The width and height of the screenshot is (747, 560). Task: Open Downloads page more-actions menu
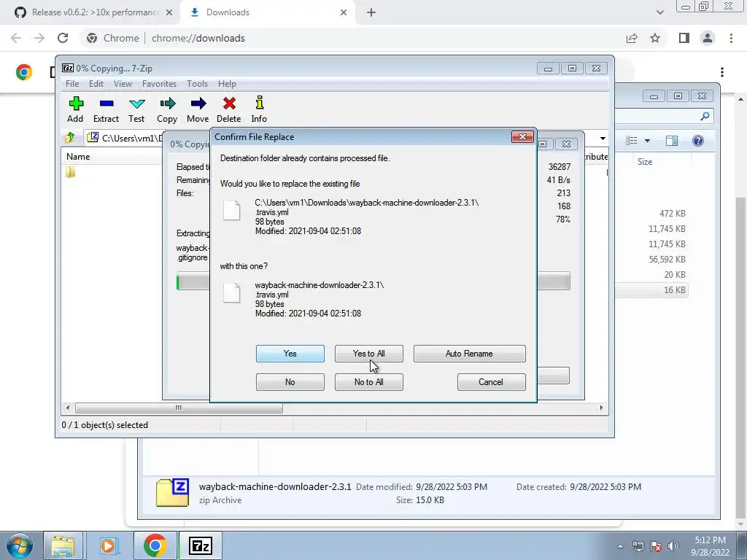[x=722, y=72]
